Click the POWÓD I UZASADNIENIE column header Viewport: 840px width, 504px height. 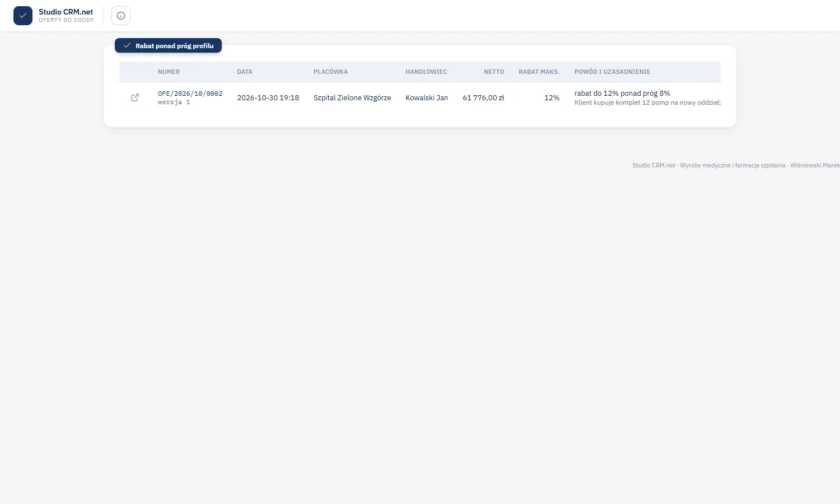click(613, 72)
